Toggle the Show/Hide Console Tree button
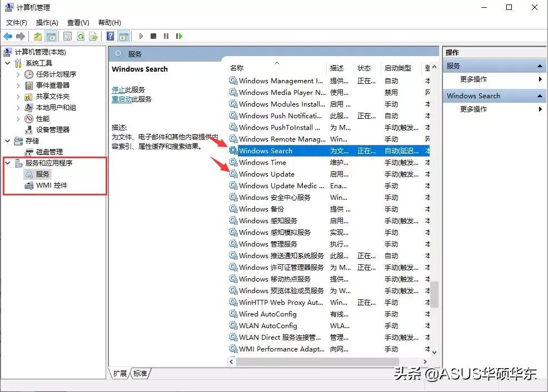This screenshot has height=392, width=548. 51,37
